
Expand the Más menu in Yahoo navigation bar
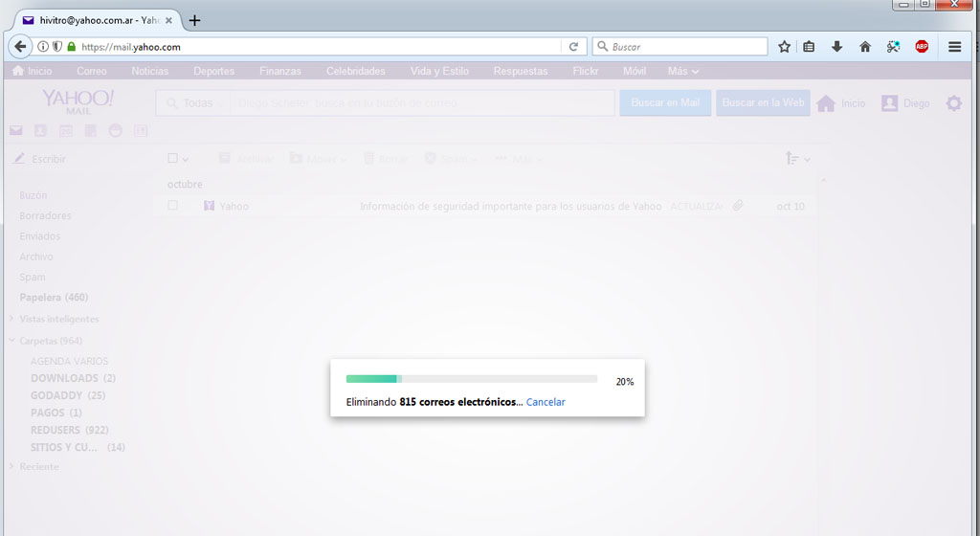[683, 71]
